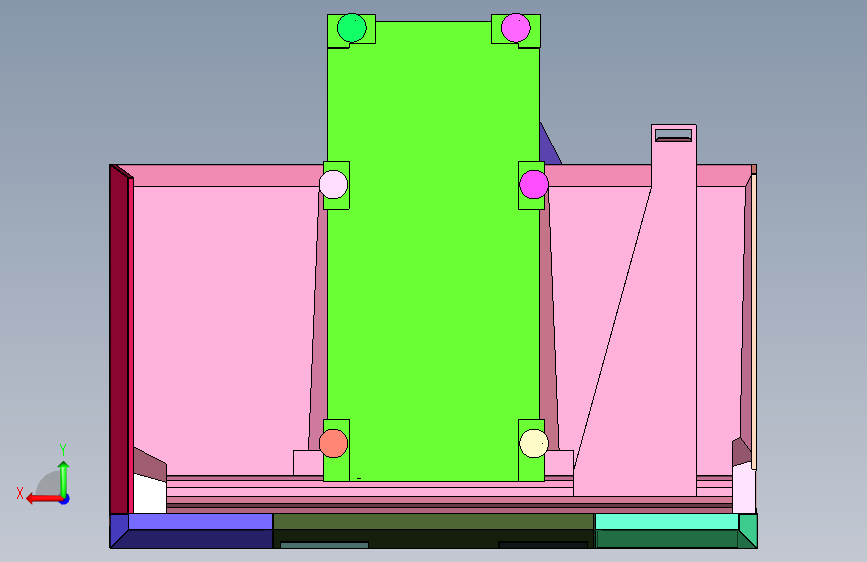Select the dark green face below aqua bar
Screen dimensions: 867x562
coord(669,539)
